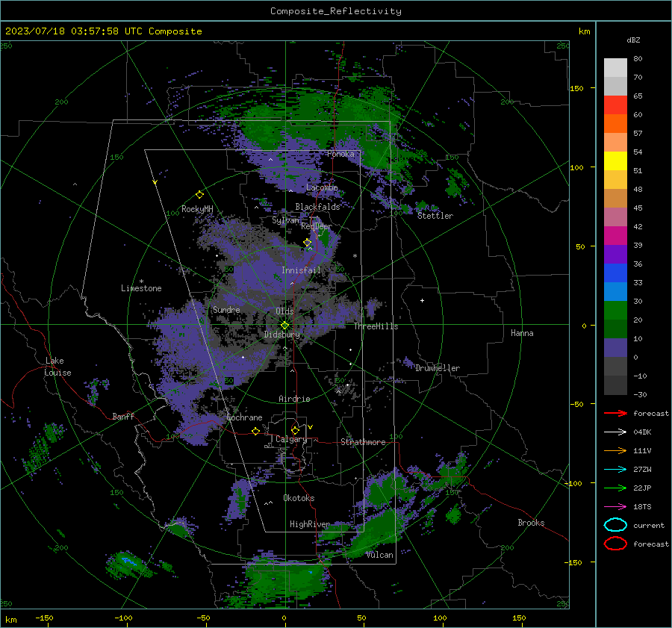Click the Banff town label
This screenshot has width=672, height=628.
(x=123, y=417)
